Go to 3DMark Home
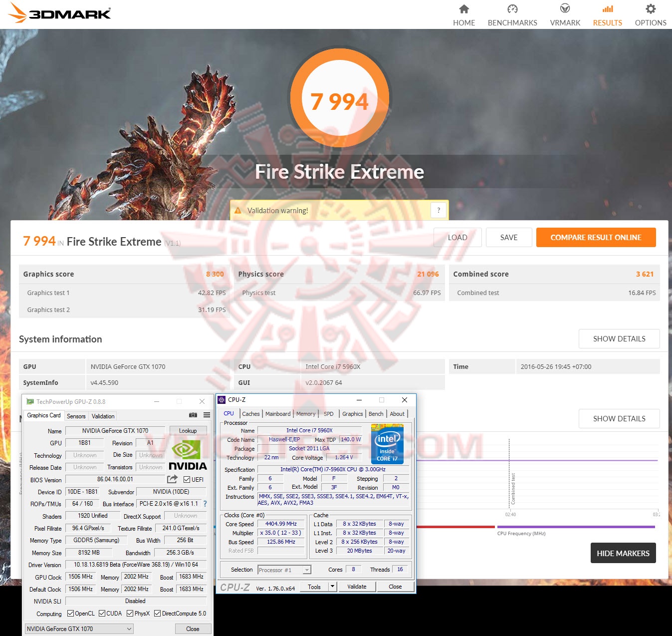672x636 pixels. point(464,15)
